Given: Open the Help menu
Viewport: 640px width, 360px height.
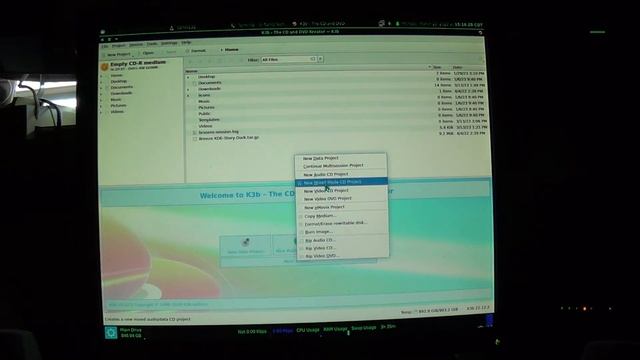Looking at the screenshot, I should [x=186, y=42].
